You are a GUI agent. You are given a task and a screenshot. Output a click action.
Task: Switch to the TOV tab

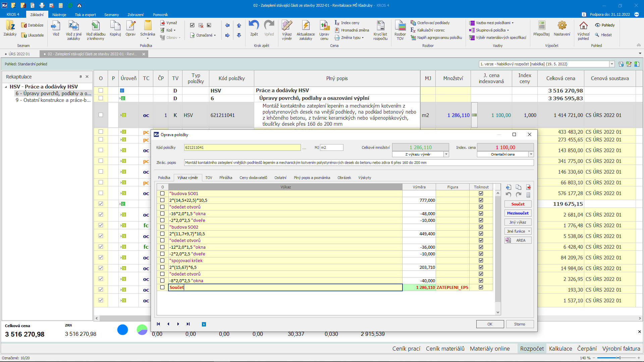209,178
